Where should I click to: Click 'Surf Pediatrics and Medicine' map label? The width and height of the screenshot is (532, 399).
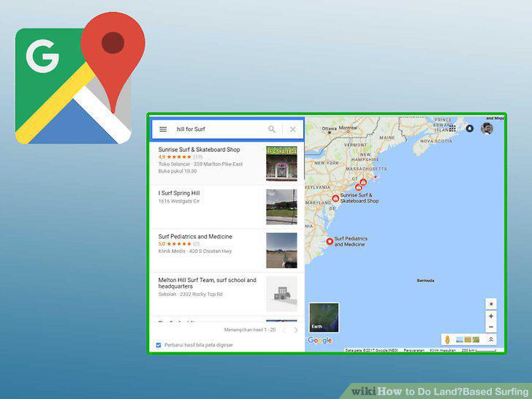351,241
